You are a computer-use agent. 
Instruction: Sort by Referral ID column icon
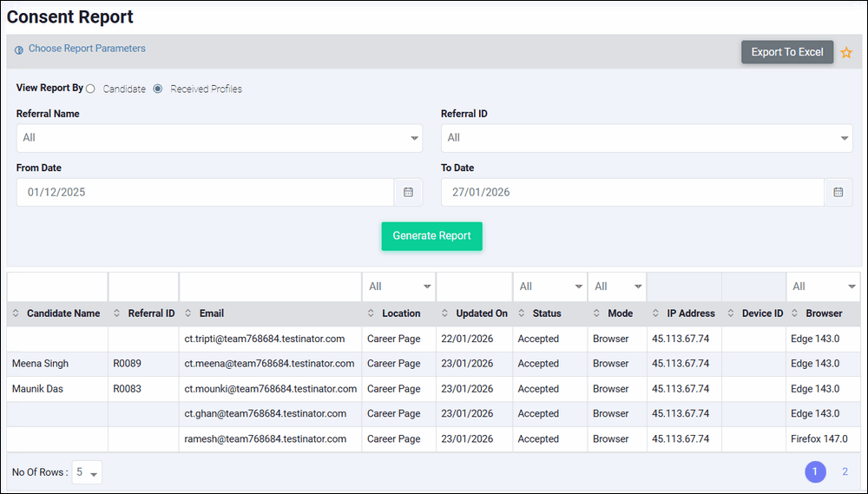[115, 313]
